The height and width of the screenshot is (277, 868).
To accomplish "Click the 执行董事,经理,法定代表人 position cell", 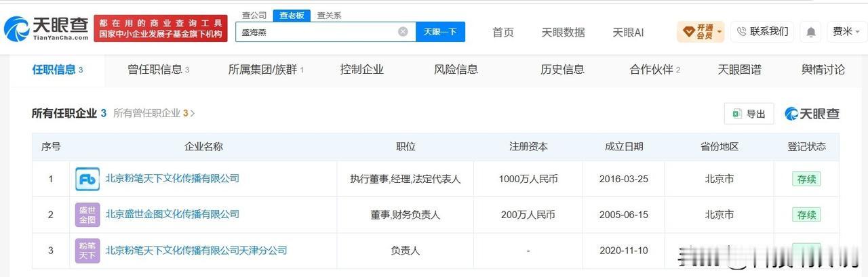I will [406, 179].
